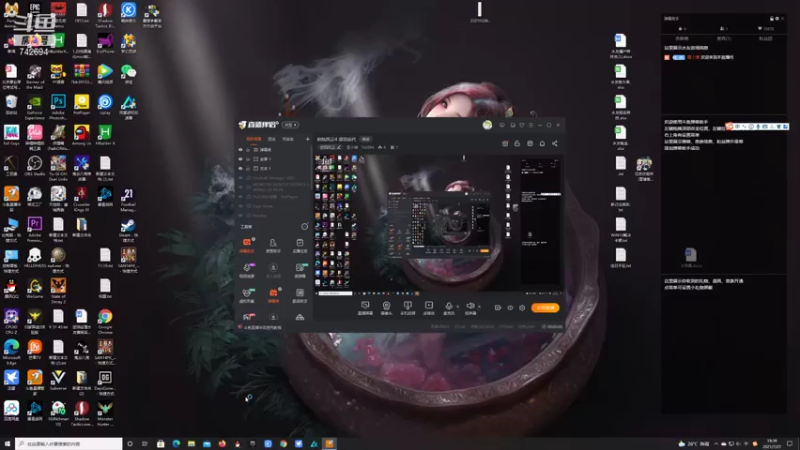Image resolution: width=800 pixels, height=450 pixels.
Task: Open streaming settings via the gear icon
Action: (522, 308)
